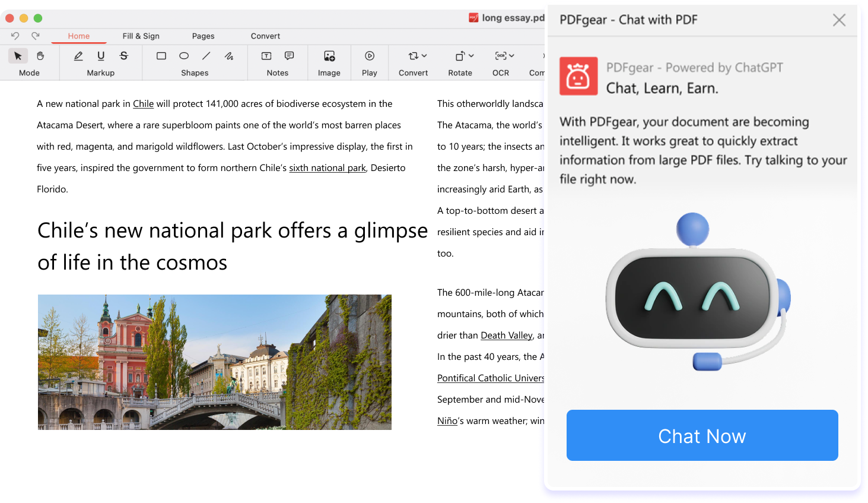
Task: Expand the Convert dropdown in toolbar
Action: 417,56
